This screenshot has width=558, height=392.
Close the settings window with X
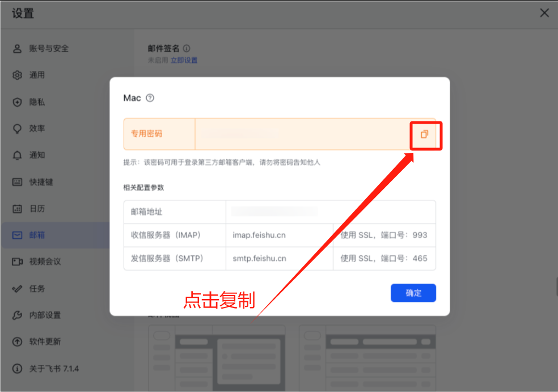544,13
